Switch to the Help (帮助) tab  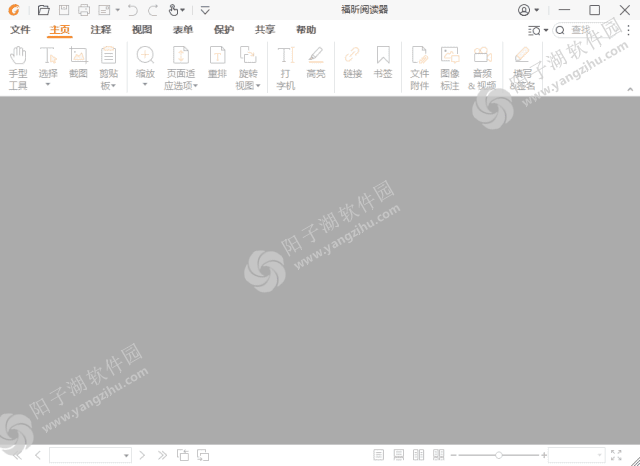306,30
